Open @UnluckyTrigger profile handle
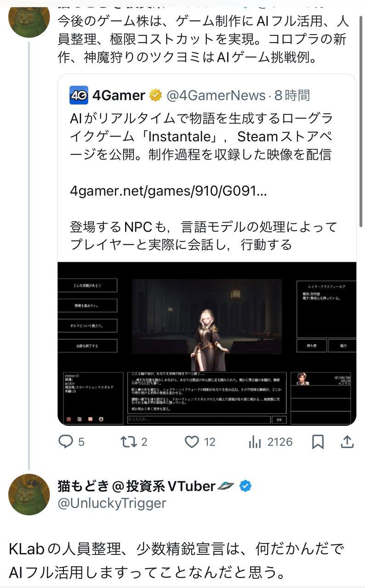 click(112, 503)
